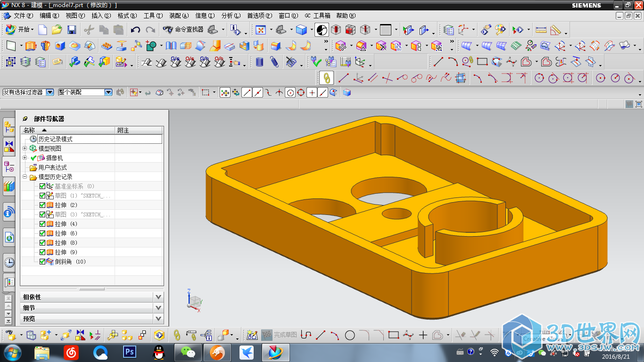Open the History clock sidebar tab
The height and width of the screenshot is (362, 644).
(x=9, y=262)
